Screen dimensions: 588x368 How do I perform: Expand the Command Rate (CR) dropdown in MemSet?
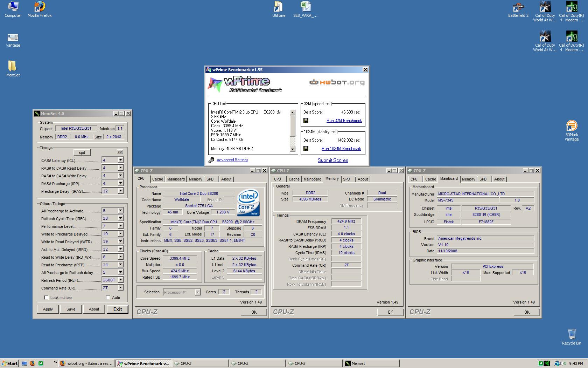(x=120, y=288)
